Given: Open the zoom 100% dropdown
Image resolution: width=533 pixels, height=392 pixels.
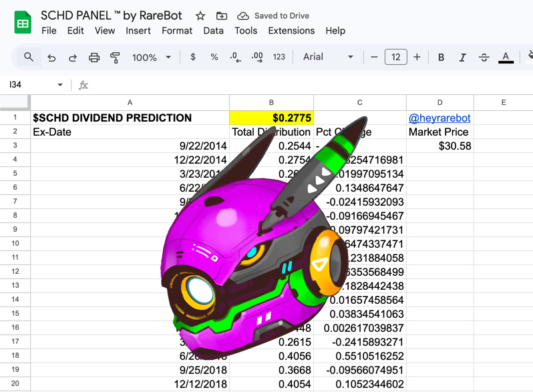Looking at the screenshot, I should tap(151, 57).
